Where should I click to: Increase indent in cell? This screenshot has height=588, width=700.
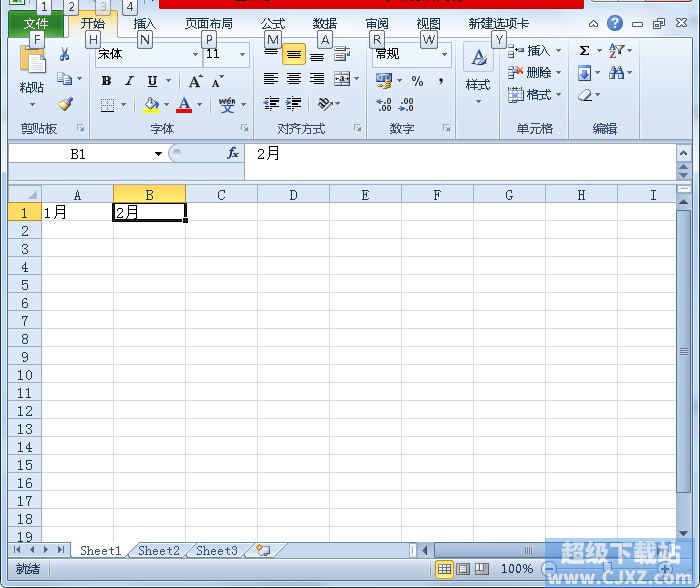tap(293, 104)
